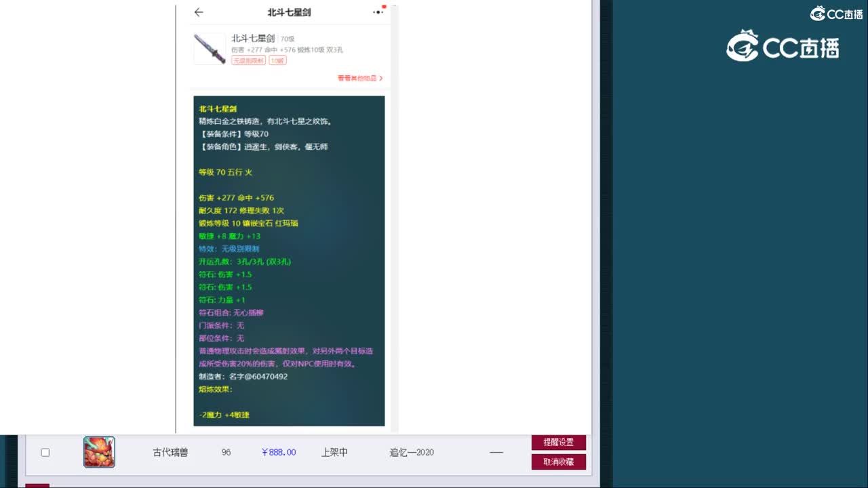Click the 10锻 forge badge
The image size is (868, 488).
pos(276,60)
